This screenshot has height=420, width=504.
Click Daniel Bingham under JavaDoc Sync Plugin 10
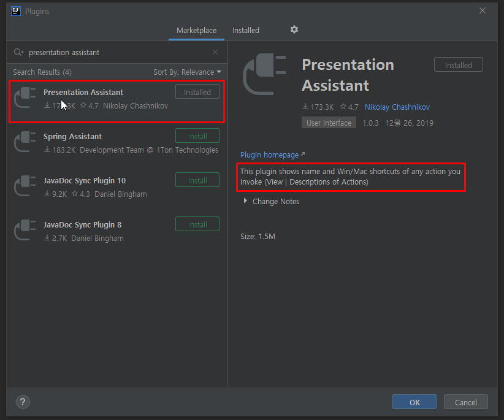click(x=121, y=194)
